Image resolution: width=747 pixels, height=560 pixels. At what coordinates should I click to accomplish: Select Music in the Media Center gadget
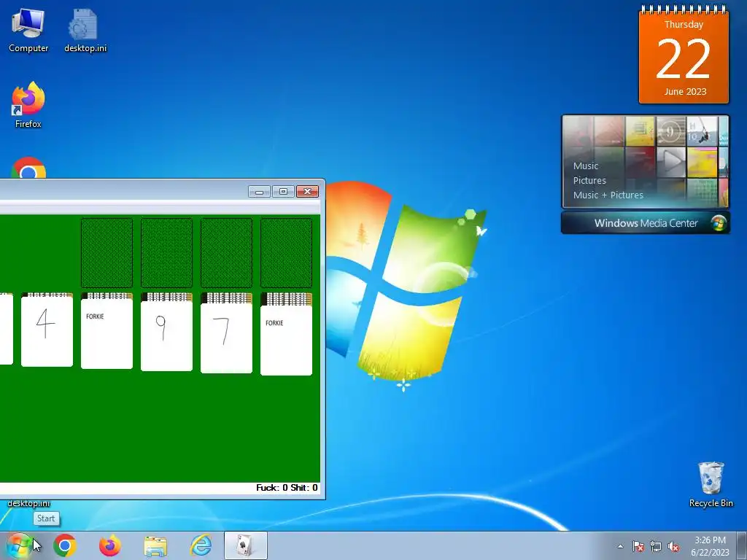(x=586, y=166)
